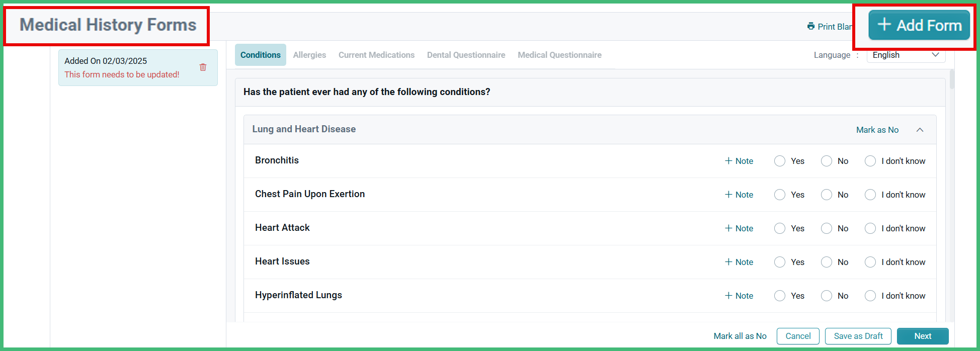The image size is (980, 351).
Task: Click the printer icon beside Print Blank
Action: pyautogui.click(x=811, y=26)
